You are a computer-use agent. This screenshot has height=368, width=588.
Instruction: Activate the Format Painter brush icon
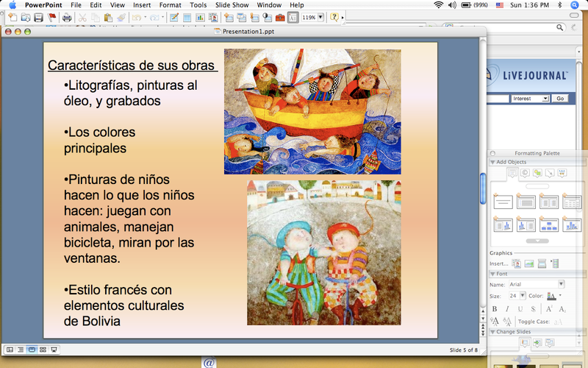pos(121,17)
